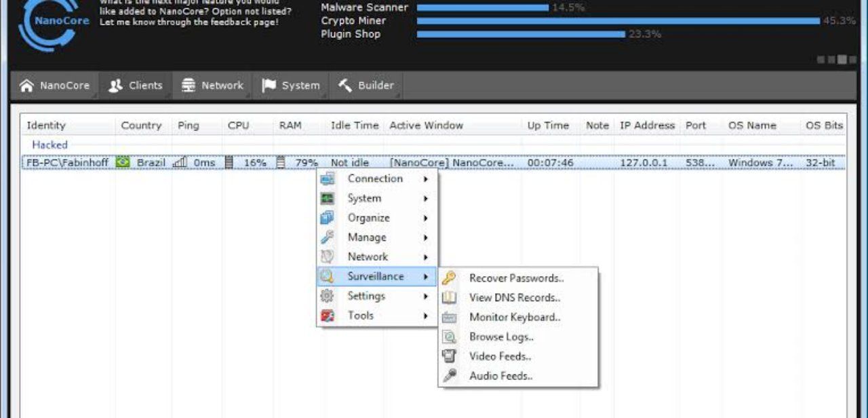Click the Surveillance submenu arrow
The height and width of the screenshot is (418, 868).
click(426, 277)
